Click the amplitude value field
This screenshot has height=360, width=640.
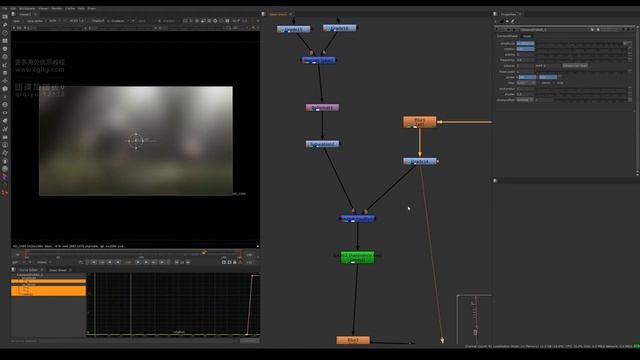(x=525, y=43)
